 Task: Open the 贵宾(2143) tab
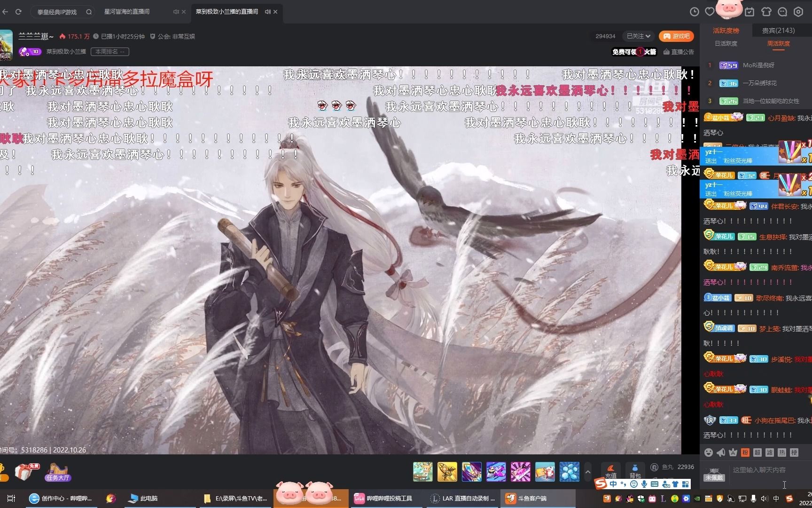click(779, 31)
